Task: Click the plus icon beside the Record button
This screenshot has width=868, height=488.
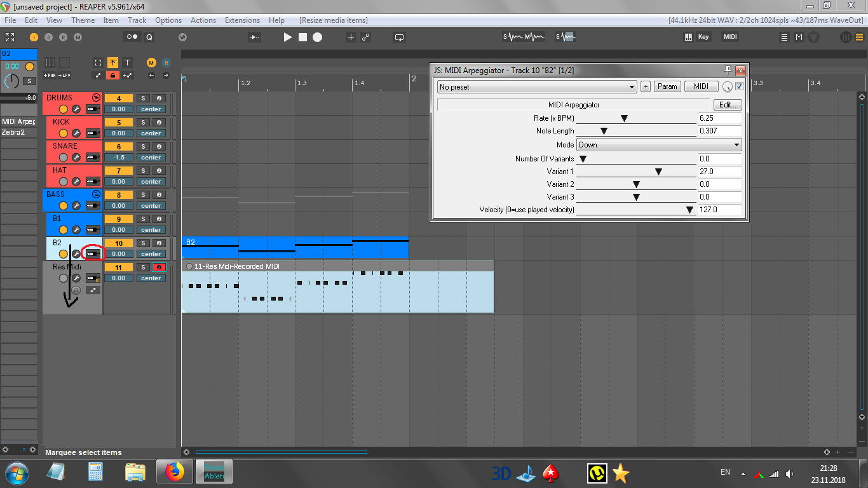Action: tap(351, 37)
